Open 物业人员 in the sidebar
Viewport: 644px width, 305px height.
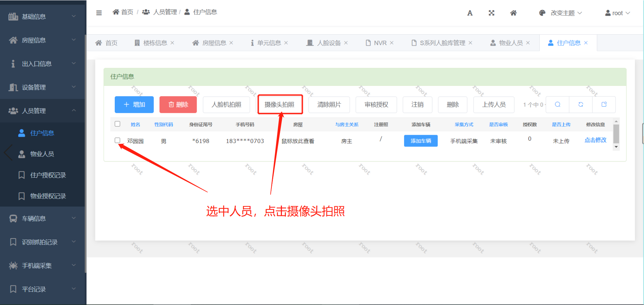42,154
